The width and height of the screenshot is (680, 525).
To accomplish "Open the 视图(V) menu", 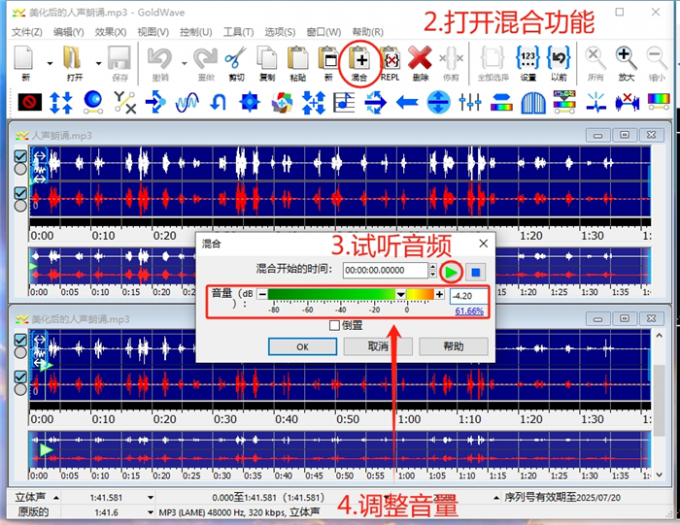I will (153, 32).
